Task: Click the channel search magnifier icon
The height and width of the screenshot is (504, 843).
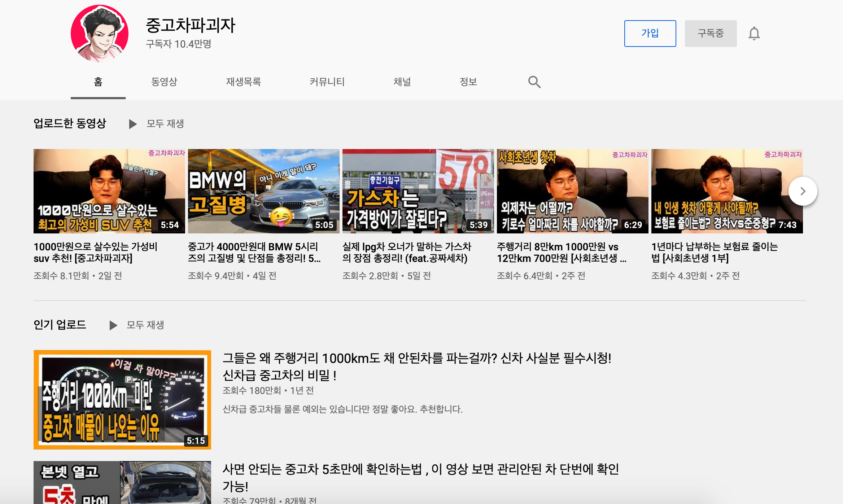Action: [534, 82]
